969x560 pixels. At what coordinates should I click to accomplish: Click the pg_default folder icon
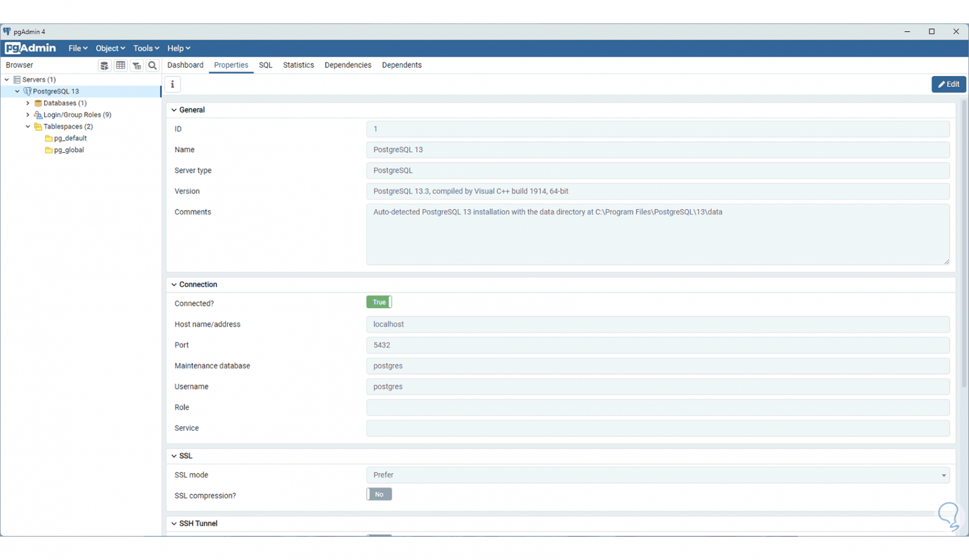pyautogui.click(x=49, y=138)
